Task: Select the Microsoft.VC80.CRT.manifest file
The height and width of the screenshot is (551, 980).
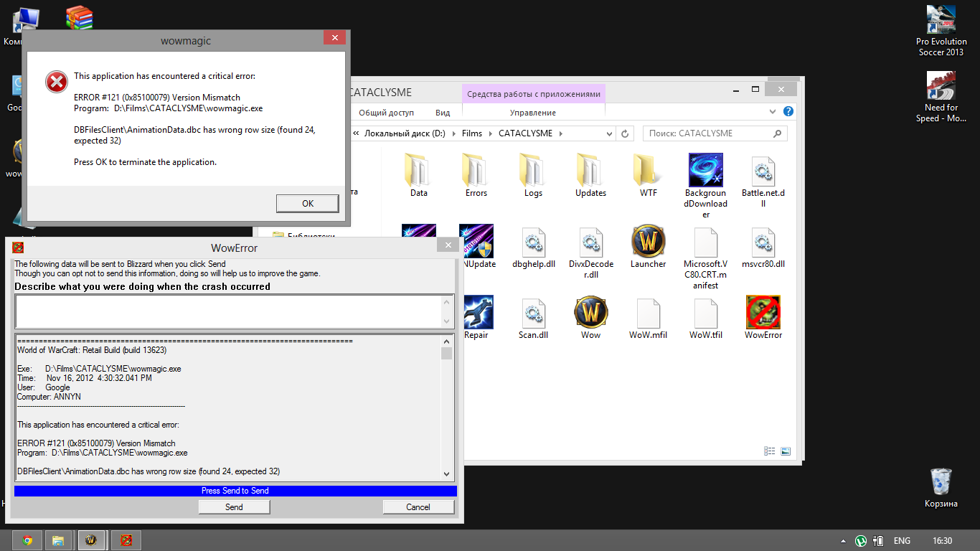Action: (x=706, y=258)
